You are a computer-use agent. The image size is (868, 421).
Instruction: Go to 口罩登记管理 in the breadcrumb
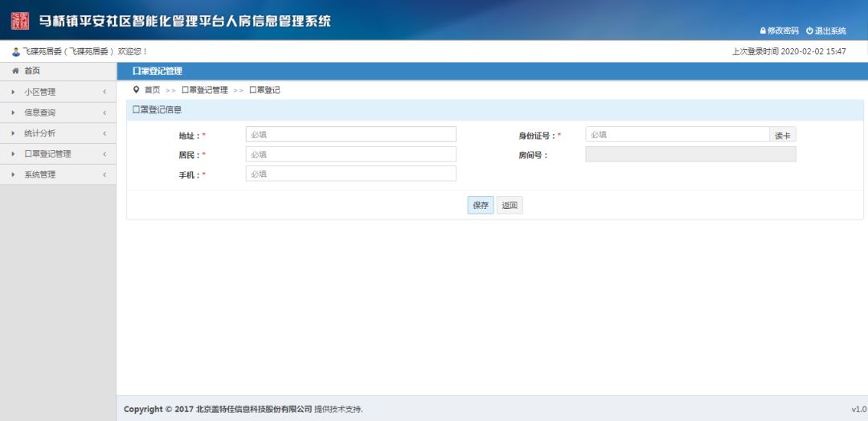coord(204,90)
